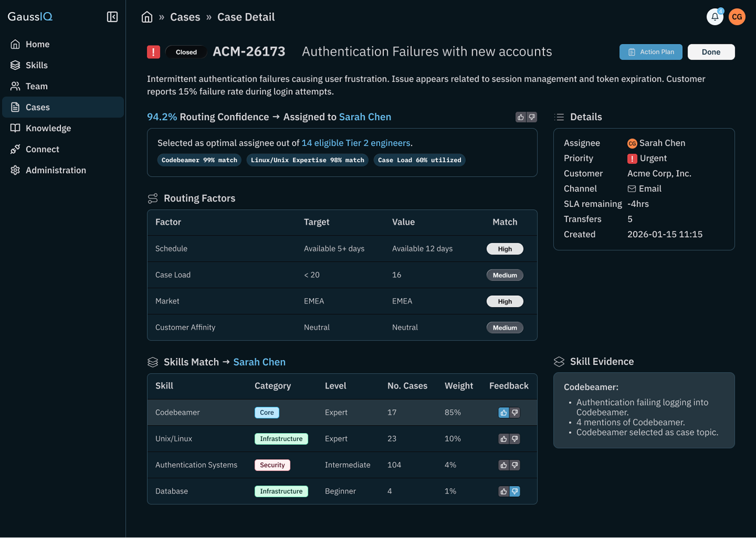
Task: Click the No. Cases column header
Action: (x=407, y=386)
